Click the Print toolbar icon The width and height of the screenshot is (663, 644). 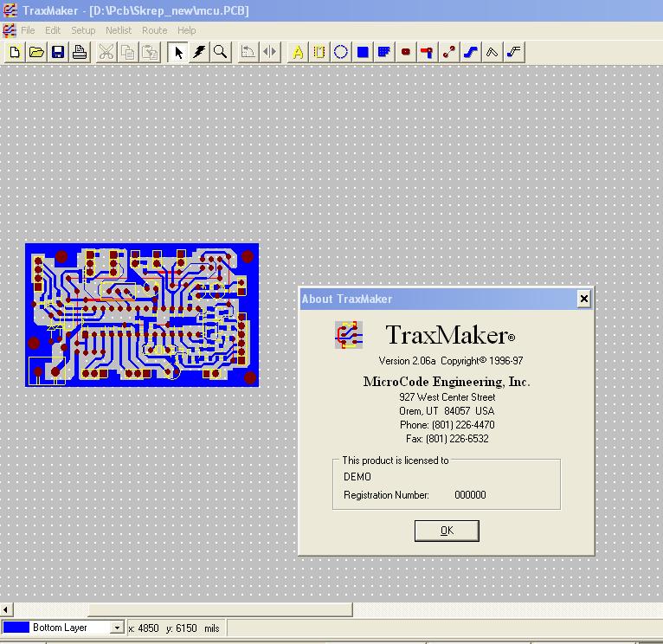coord(80,52)
